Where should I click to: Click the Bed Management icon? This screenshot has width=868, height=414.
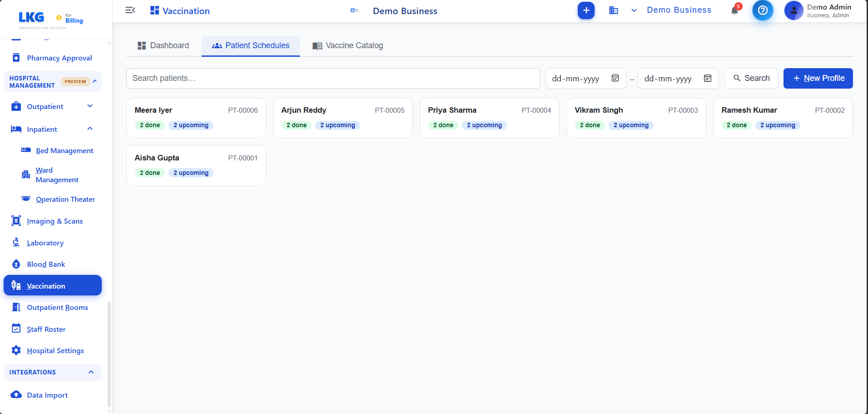[26, 150]
